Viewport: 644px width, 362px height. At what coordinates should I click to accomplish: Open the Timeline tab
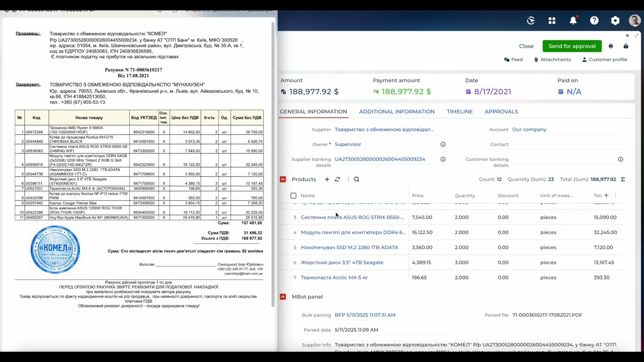tap(459, 112)
